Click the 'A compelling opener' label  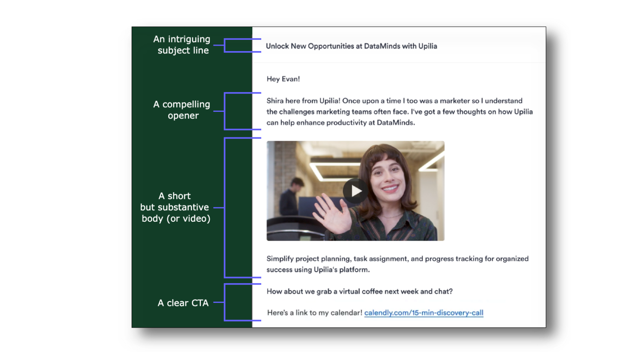pos(182,110)
